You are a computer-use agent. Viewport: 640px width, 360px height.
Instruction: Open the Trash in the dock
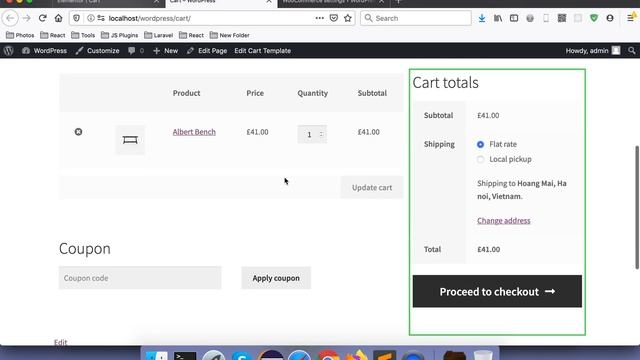pos(483,356)
